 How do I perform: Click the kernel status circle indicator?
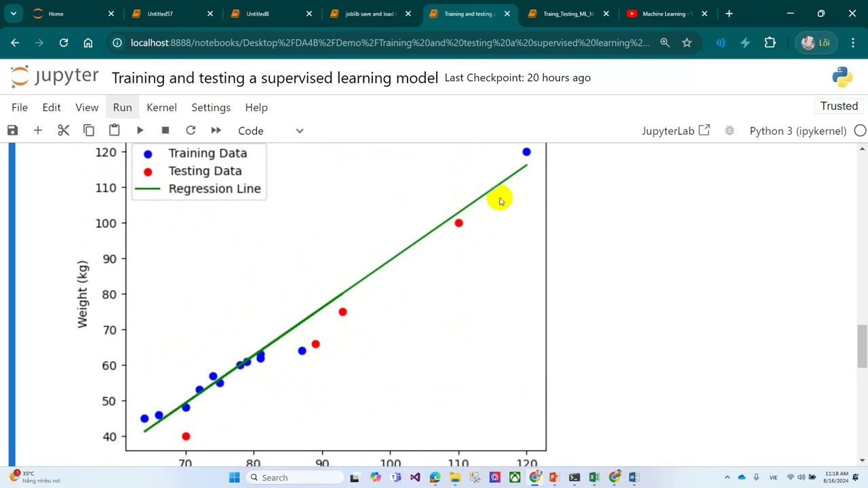[x=860, y=131]
